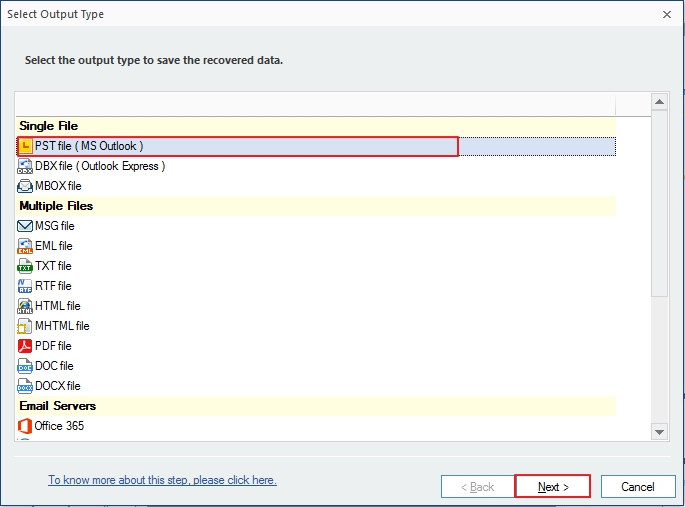
Task: Select RTF file label in the list
Action: (53, 286)
